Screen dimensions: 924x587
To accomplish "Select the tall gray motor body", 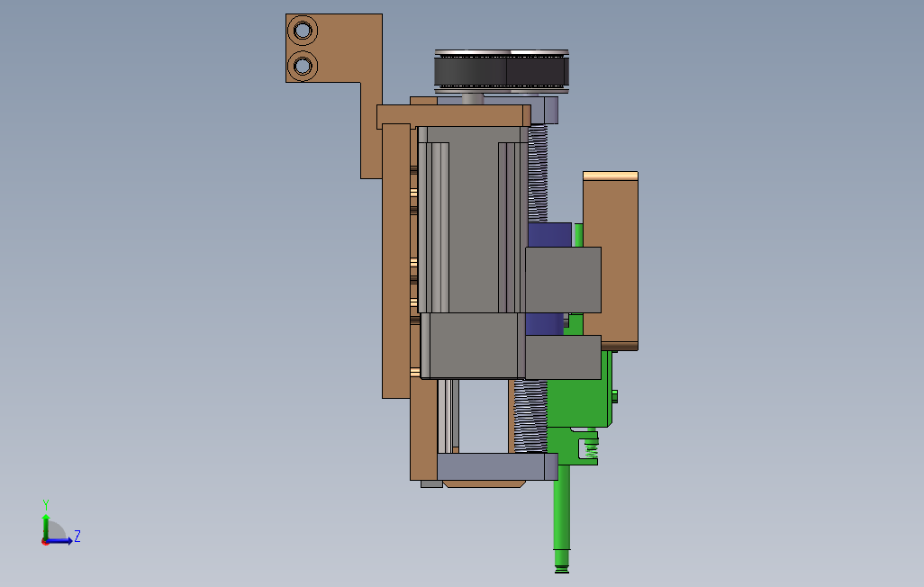I will click(x=473, y=220).
